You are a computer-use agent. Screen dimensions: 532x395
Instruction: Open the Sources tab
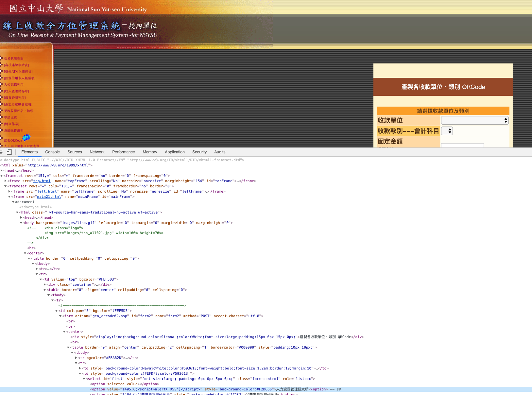[x=75, y=152]
